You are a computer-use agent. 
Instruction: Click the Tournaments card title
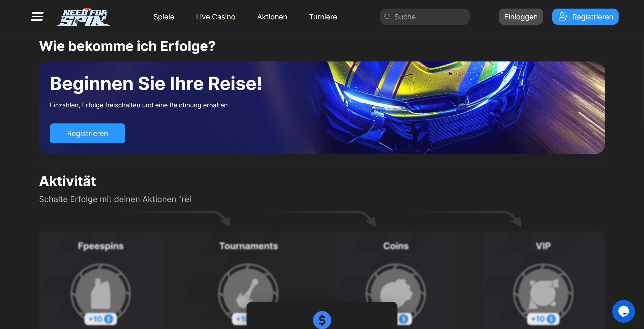(x=249, y=246)
